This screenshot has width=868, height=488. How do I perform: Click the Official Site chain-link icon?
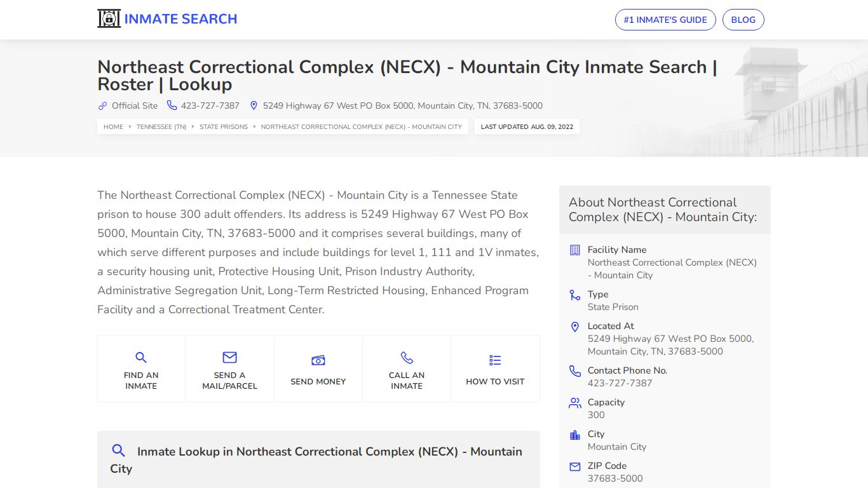[x=102, y=105]
